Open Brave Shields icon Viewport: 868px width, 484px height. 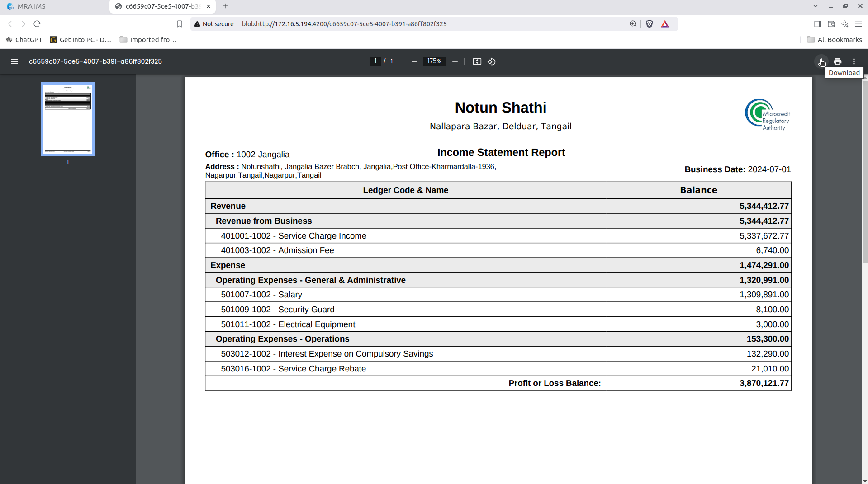pyautogui.click(x=650, y=24)
